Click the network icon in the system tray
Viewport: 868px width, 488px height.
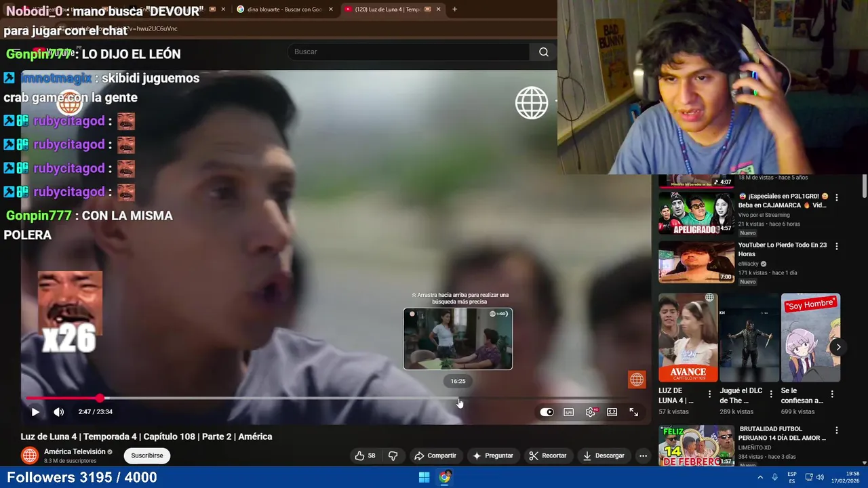click(x=808, y=477)
